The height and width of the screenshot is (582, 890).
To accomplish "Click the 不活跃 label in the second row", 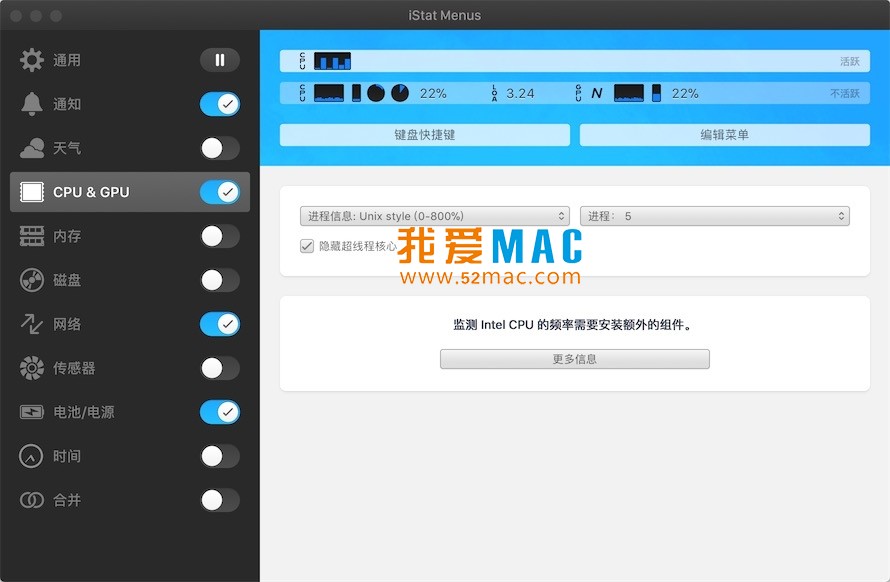I will 845,94.
